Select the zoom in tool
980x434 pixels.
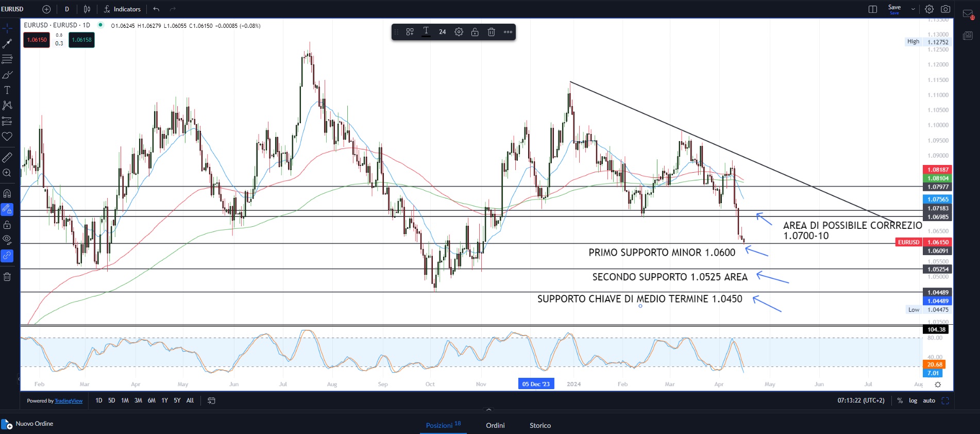(7, 173)
